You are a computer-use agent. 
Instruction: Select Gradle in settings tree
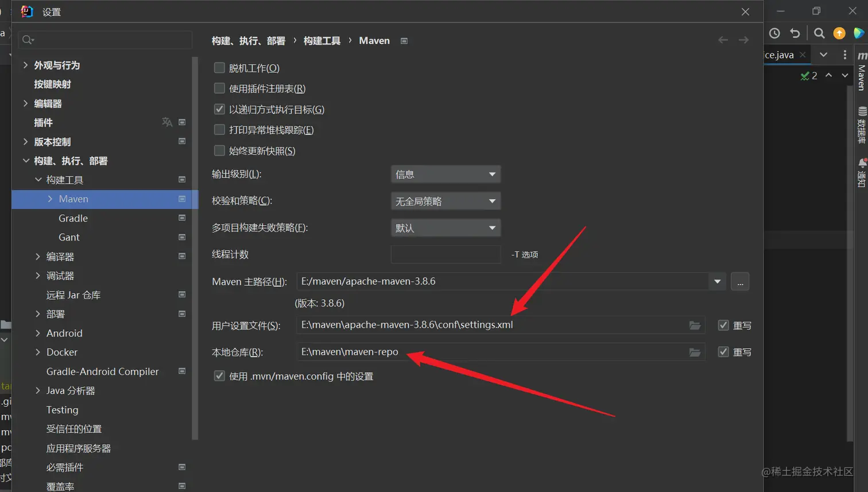(x=73, y=218)
